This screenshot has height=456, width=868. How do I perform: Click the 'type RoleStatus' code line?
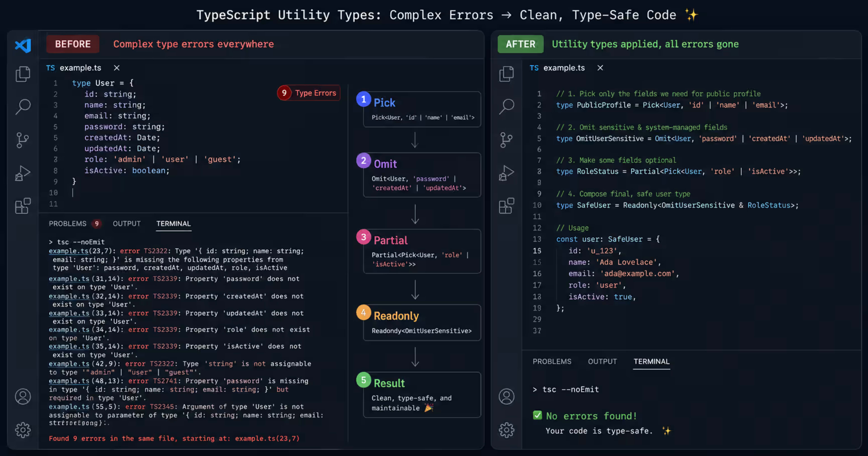(678, 172)
